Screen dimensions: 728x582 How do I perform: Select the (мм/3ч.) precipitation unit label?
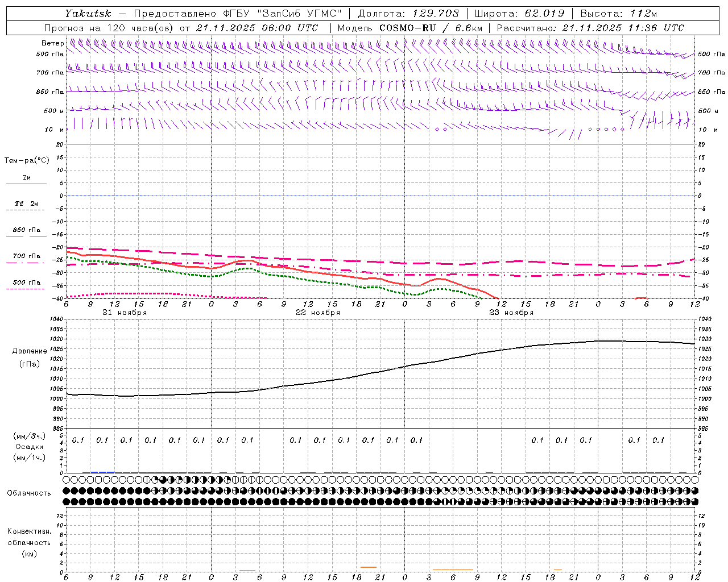(x=30, y=436)
